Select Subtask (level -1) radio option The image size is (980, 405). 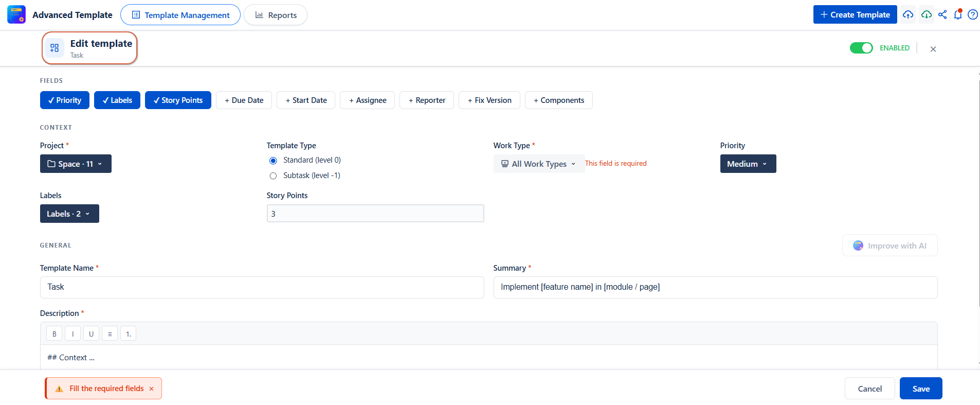273,176
